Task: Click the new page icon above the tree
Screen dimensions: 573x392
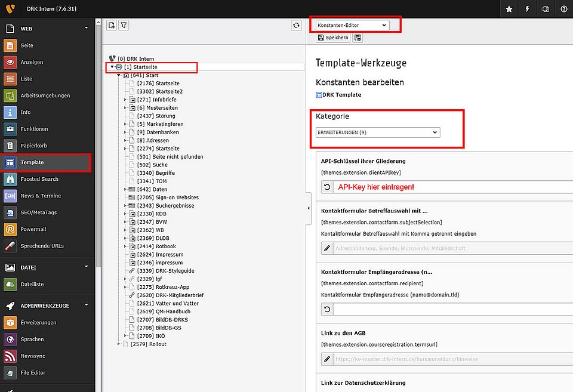Action: (x=112, y=25)
